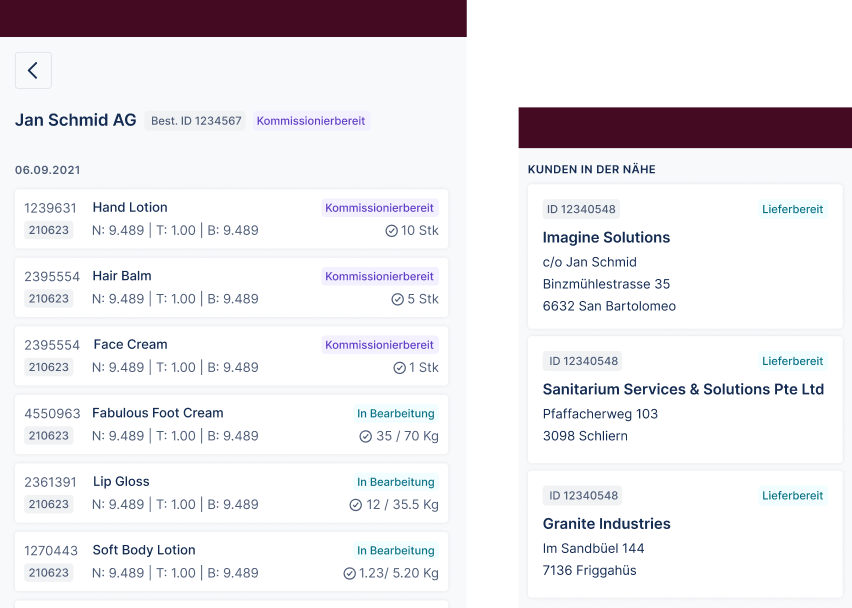The image size is (852, 608).
Task: Click check-circle icon beside 10 Stk
Action: (x=391, y=231)
